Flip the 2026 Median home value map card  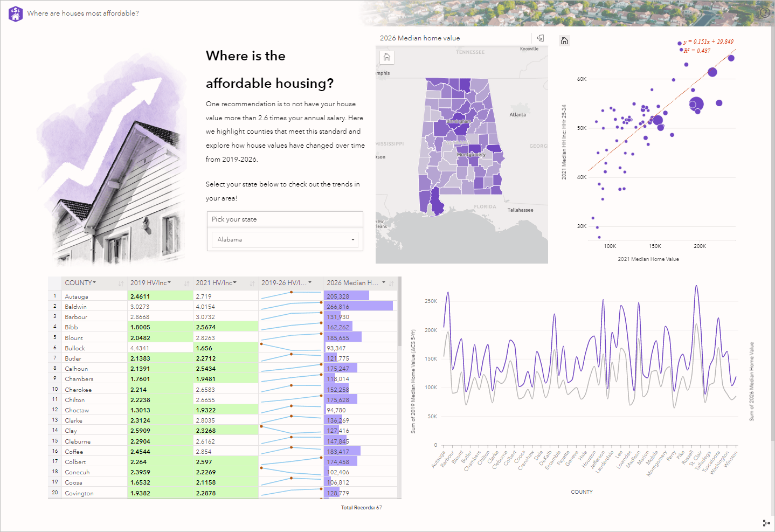pos(540,38)
